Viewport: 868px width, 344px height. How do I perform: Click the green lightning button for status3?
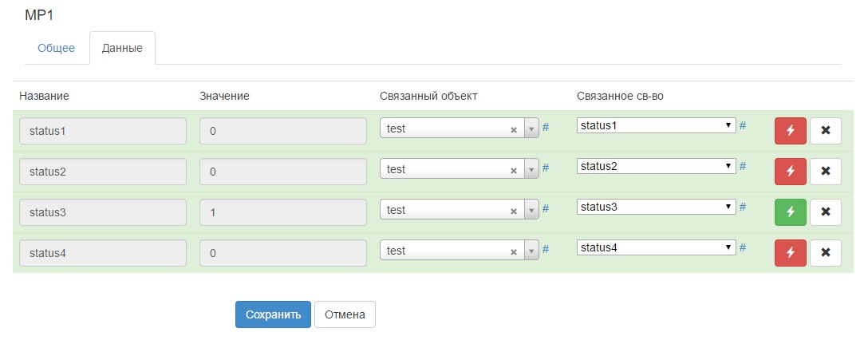pyautogui.click(x=790, y=212)
